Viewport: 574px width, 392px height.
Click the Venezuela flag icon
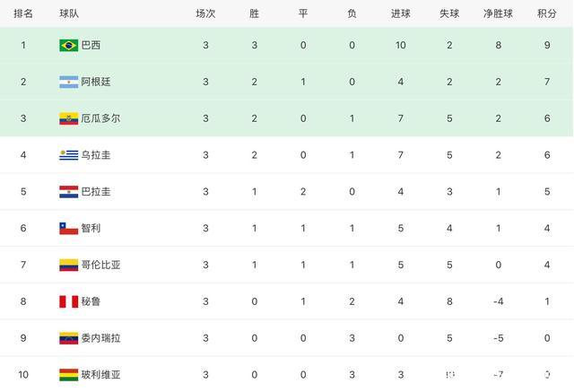[69, 338]
